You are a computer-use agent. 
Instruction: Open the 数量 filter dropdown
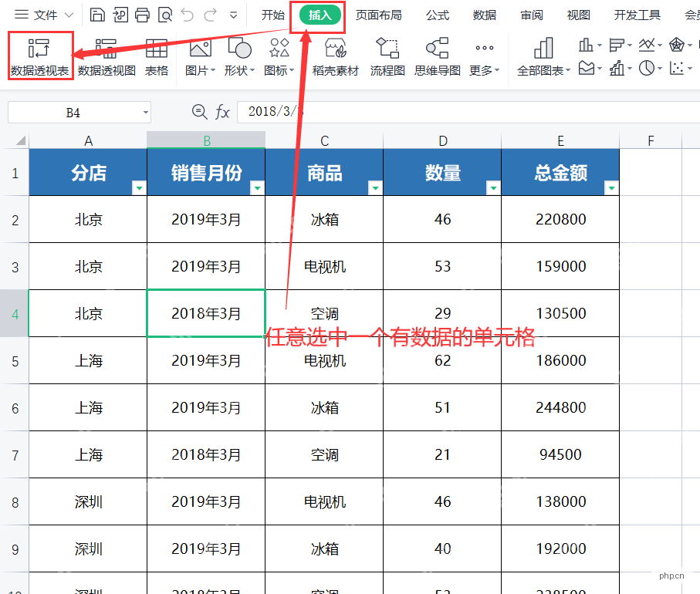(x=493, y=188)
